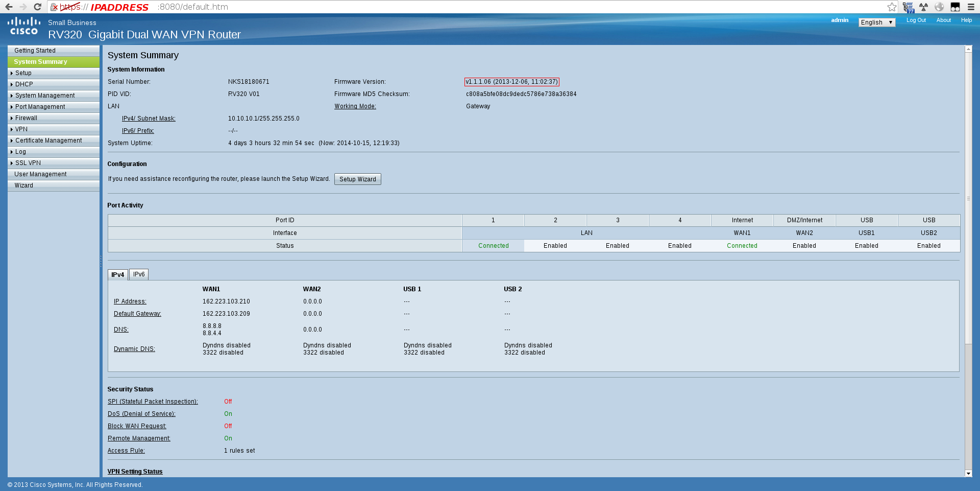Expand the DHCP menu

tap(54, 84)
